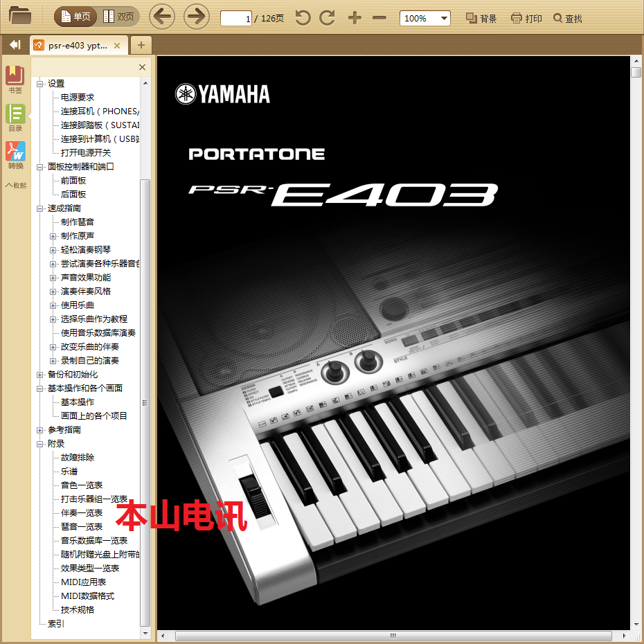
Task: Open the MIDI应用表 outline entry
Action: click(83, 582)
